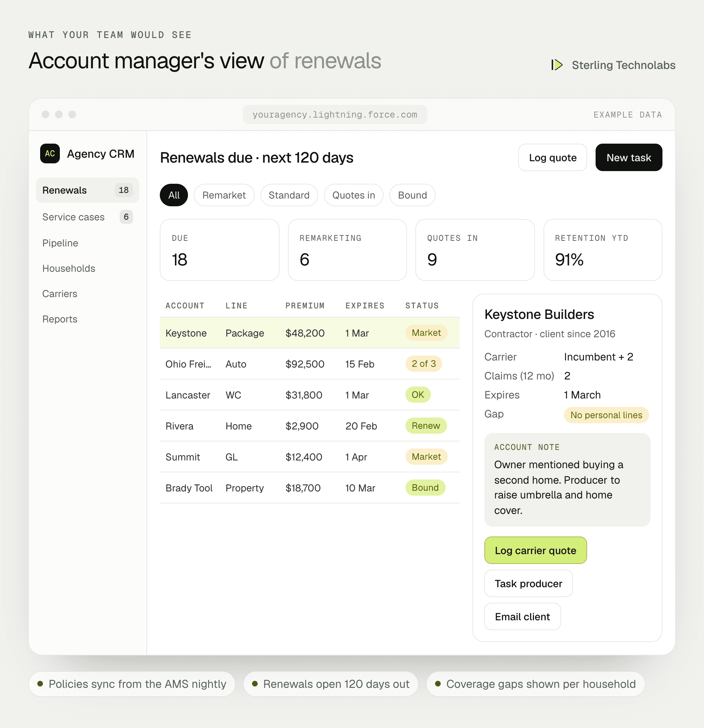Select the Remarket filter pill
704x728 pixels.
[224, 195]
